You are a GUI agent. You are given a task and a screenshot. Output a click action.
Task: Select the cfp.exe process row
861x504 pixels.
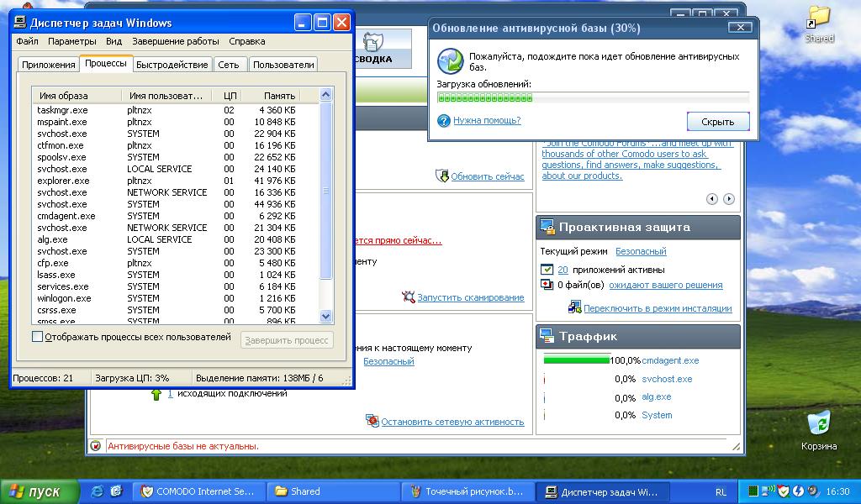point(175,263)
